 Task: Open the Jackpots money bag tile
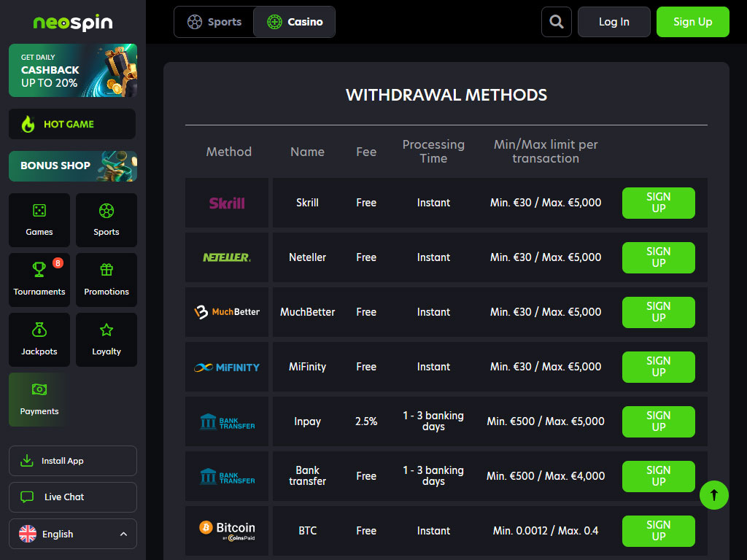tap(39, 340)
